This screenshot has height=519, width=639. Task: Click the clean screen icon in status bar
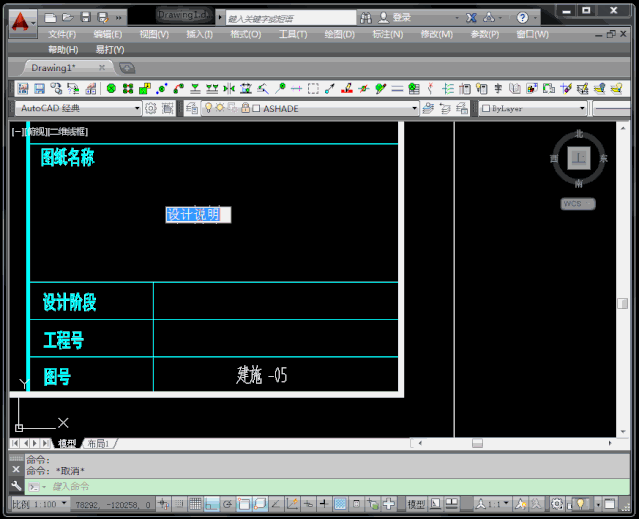tap(609, 504)
